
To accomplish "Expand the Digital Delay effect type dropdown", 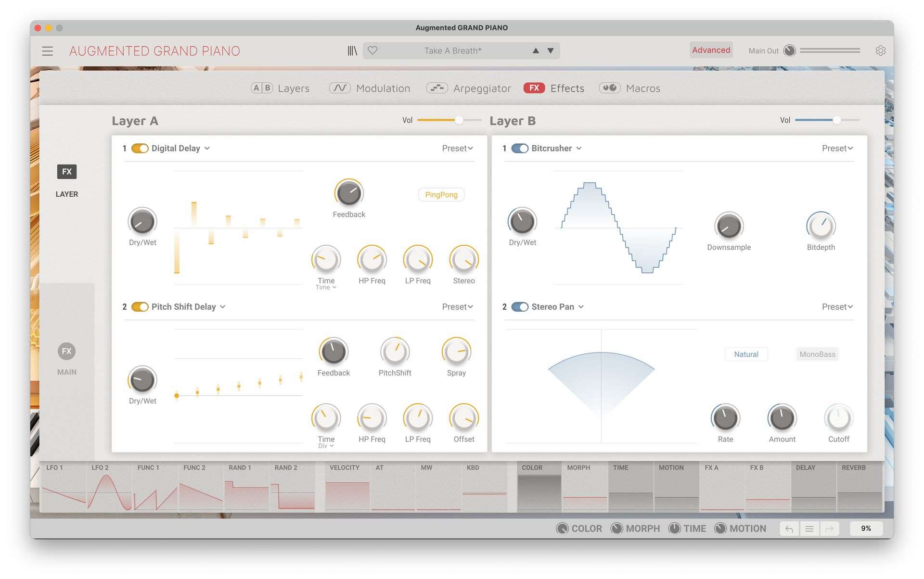I will point(207,148).
